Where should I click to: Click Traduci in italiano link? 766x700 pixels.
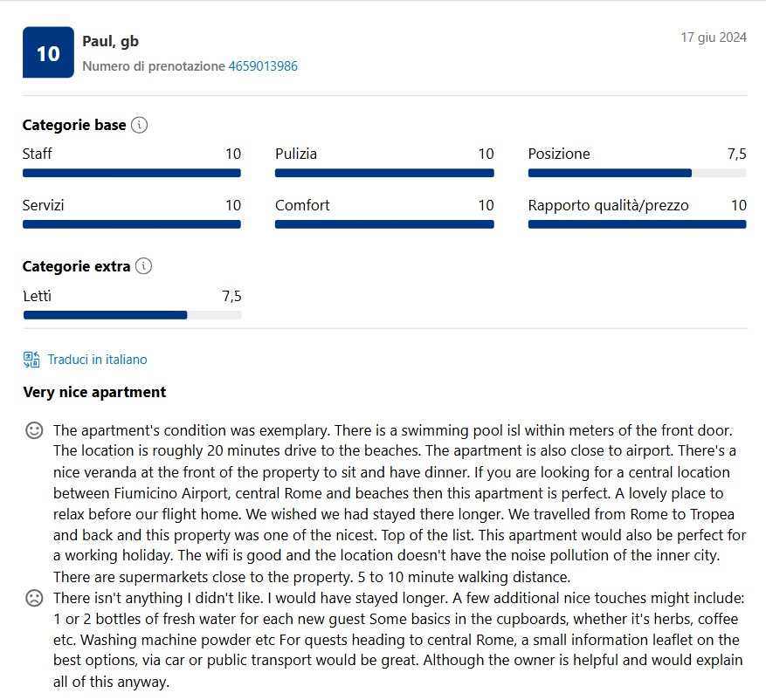click(97, 360)
